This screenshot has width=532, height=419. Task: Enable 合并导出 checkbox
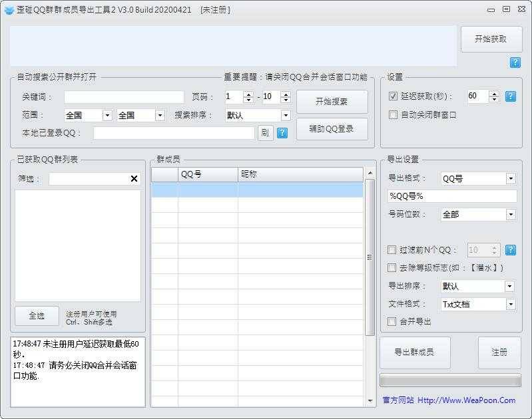392,321
